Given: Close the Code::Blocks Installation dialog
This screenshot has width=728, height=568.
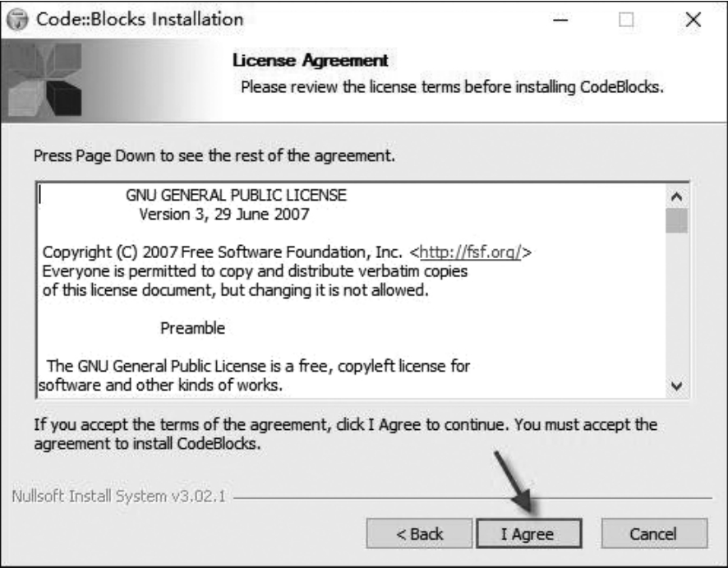Looking at the screenshot, I should 693,19.
